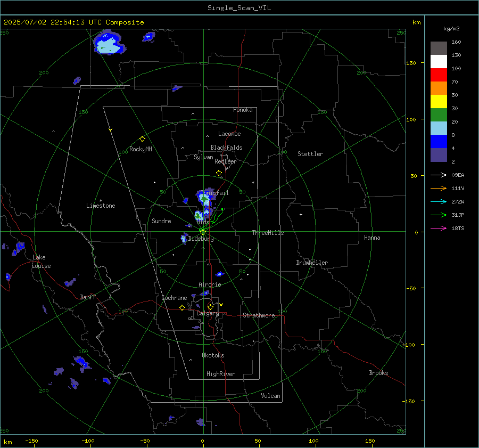
Task: Click the radar site marker at map center
Action: coord(203,232)
